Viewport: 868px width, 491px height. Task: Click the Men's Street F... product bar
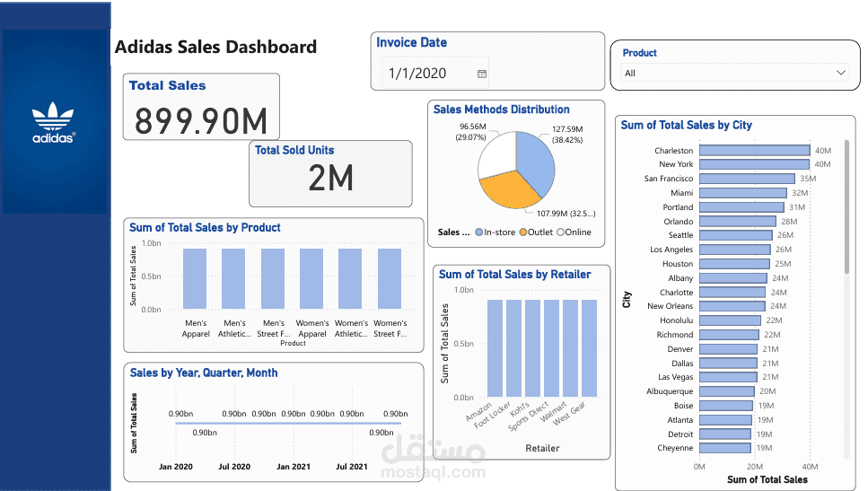point(273,278)
